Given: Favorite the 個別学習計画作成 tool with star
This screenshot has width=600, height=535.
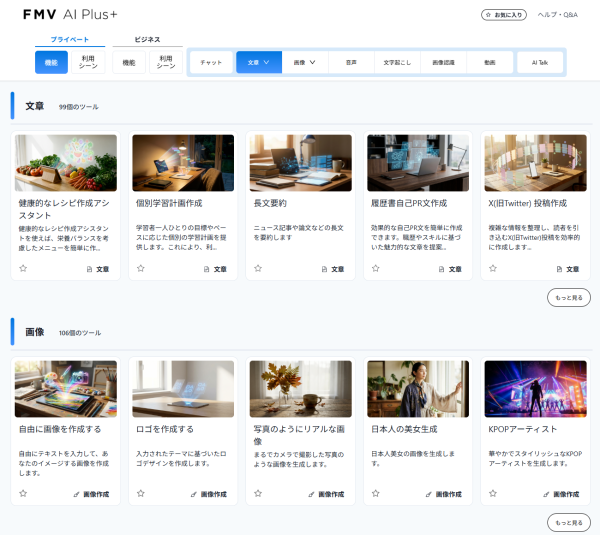Looking at the screenshot, I should (140, 269).
